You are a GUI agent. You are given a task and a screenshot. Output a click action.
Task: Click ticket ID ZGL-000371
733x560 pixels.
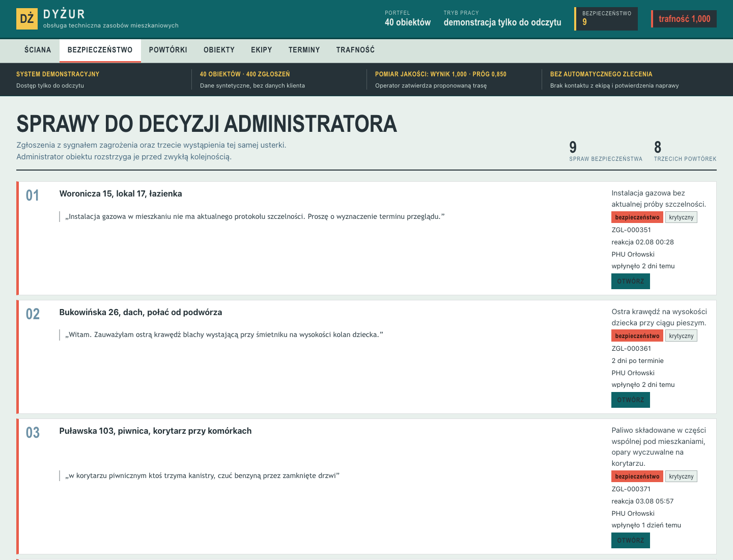coord(631,489)
